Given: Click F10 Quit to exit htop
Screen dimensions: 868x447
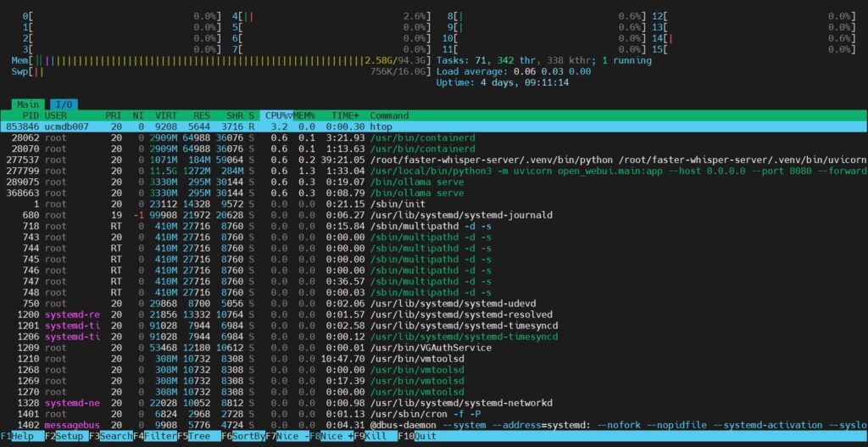Looking at the screenshot, I should [418, 437].
